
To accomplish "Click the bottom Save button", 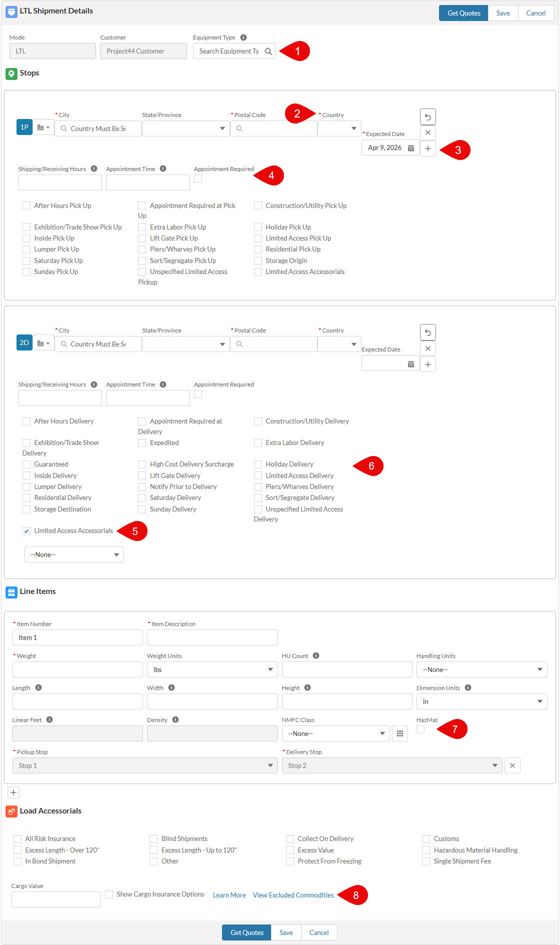I will tap(286, 932).
